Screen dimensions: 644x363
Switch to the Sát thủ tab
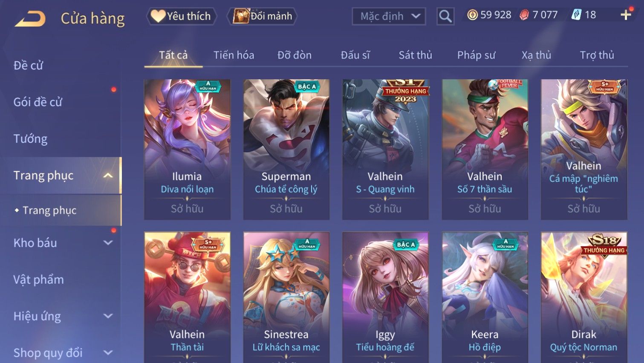(x=415, y=55)
